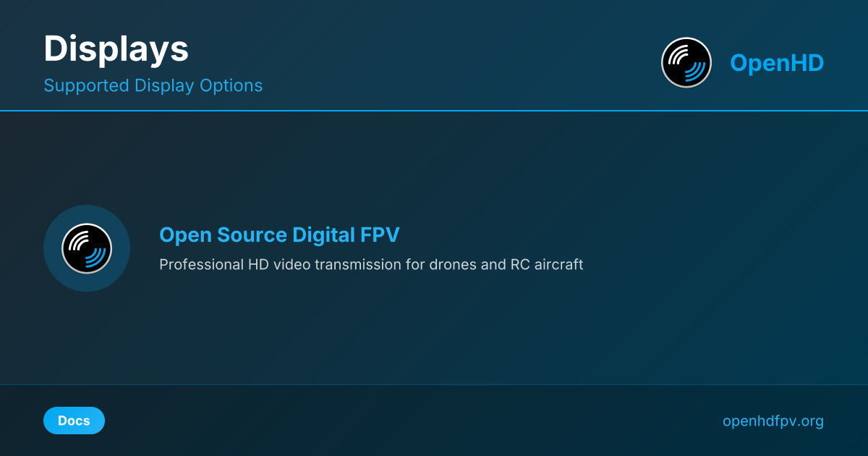
Task: Click the Supported Display Options subtitle
Action: click(153, 85)
